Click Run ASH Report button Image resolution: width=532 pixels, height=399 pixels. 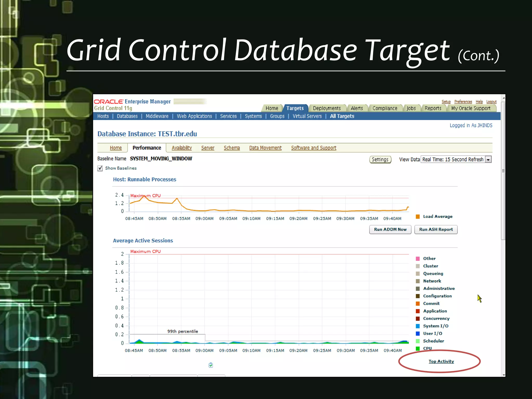click(x=436, y=230)
